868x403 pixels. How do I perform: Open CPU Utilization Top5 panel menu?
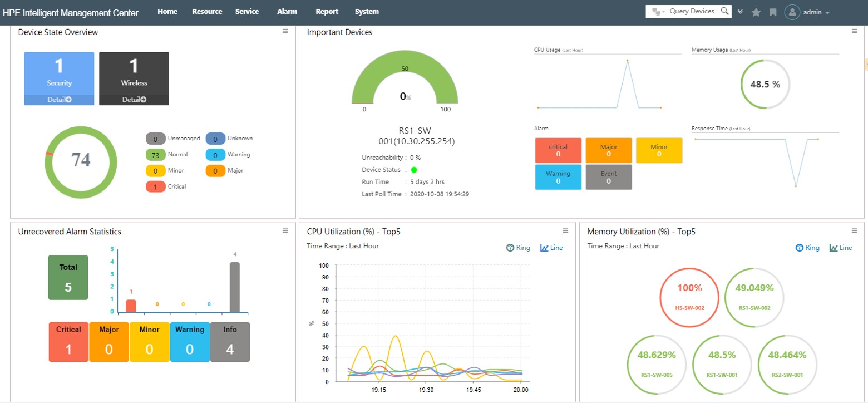(565, 231)
